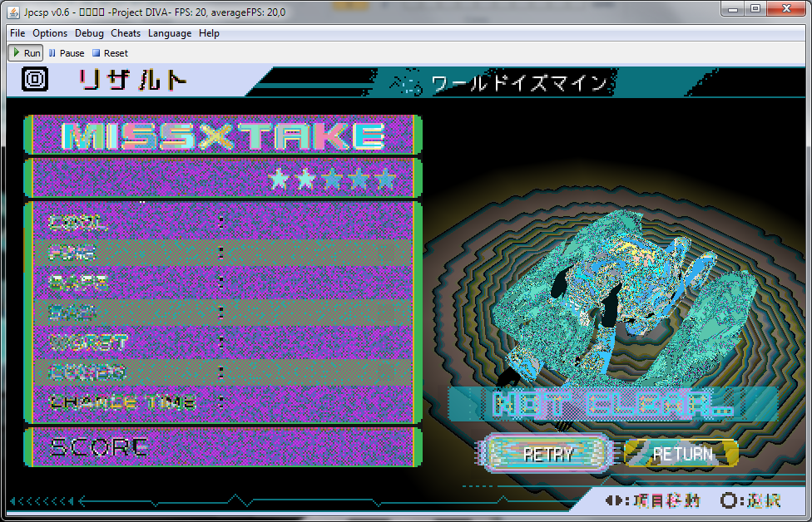The height and width of the screenshot is (522, 812).
Task: Click the circle button select hint icon
Action: click(x=729, y=500)
